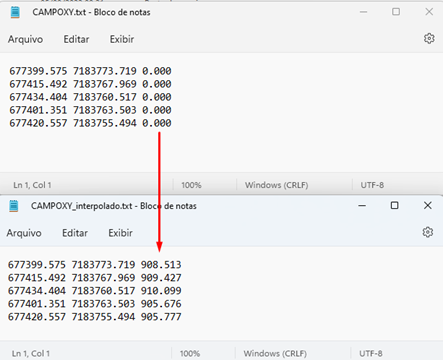This screenshot has height=360, width=443.
Task: Click line 677401.351 7183763.503 0.000
Action: (x=90, y=110)
